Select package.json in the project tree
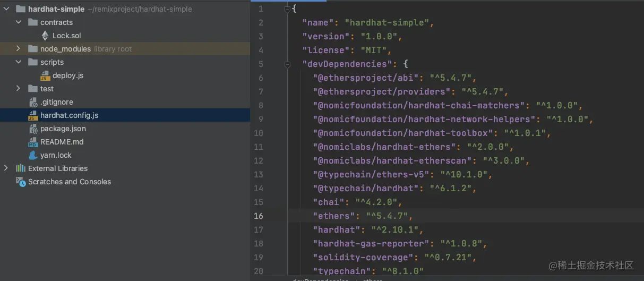This screenshot has height=281, width=644. click(x=63, y=129)
